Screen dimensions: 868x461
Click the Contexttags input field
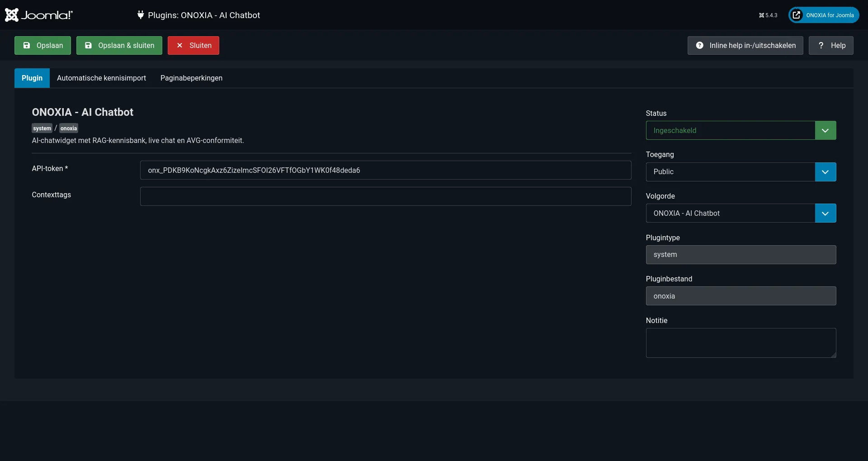386,196
